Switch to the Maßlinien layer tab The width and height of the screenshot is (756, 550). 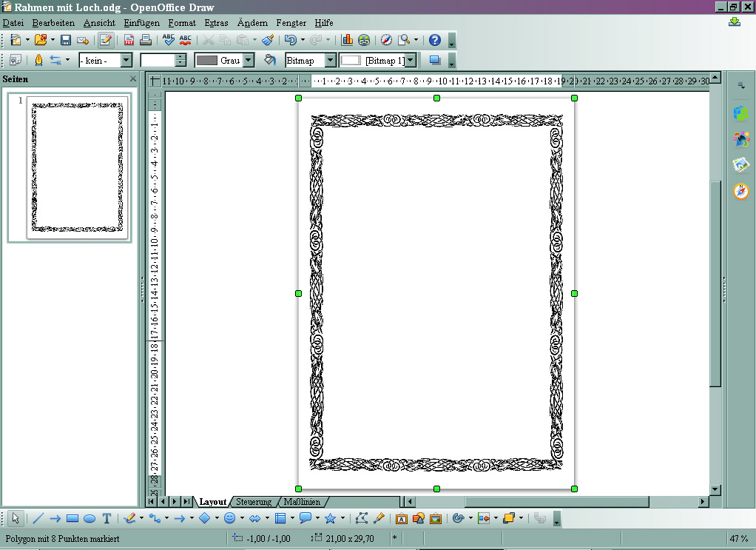(302, 502)
